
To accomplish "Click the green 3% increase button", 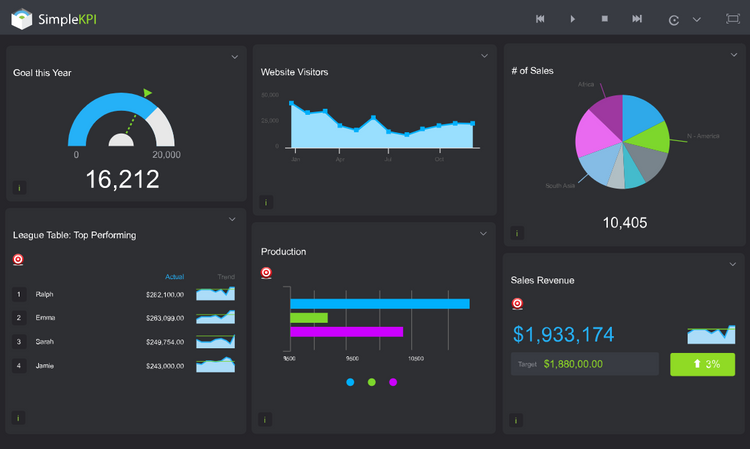I will coord(703,364).
